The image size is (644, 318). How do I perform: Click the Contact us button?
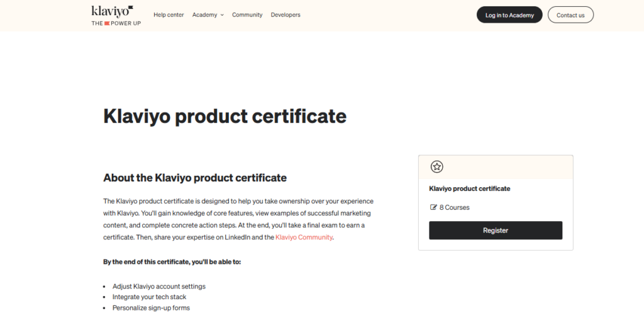(570, 15)
